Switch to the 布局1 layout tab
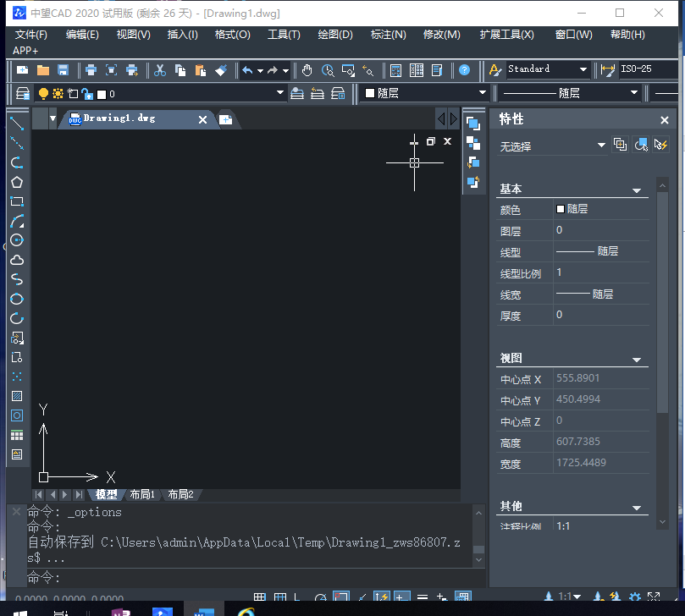 [x=142, y=494]
